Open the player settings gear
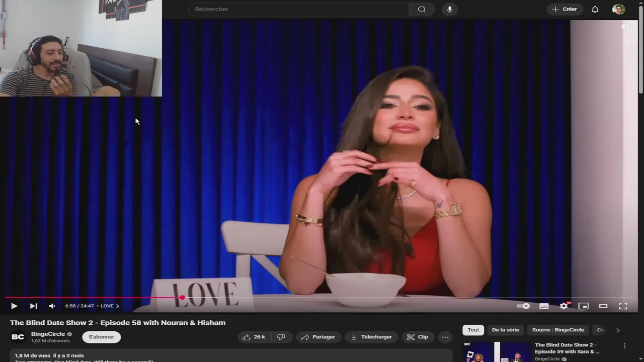Image resolution: width=644 pixels, height=362 pixels. click(x=564, y=306)
